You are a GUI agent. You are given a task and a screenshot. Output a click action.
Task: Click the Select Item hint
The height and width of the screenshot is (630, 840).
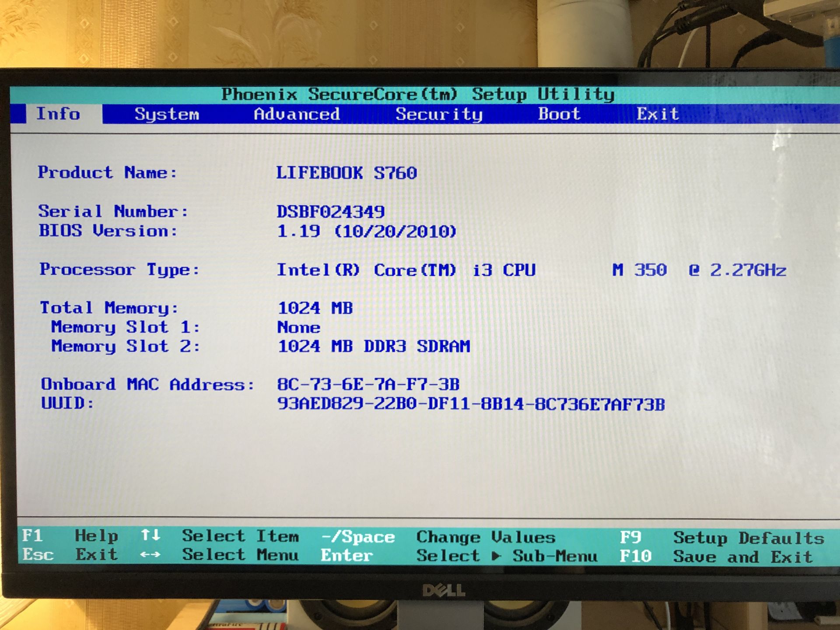pos(241,536)
